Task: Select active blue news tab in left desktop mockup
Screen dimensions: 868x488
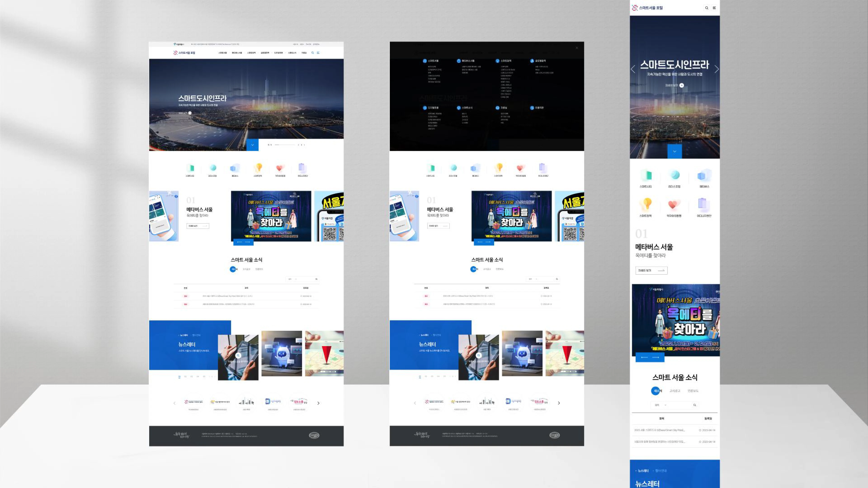Action: click(x=234, y=269)
